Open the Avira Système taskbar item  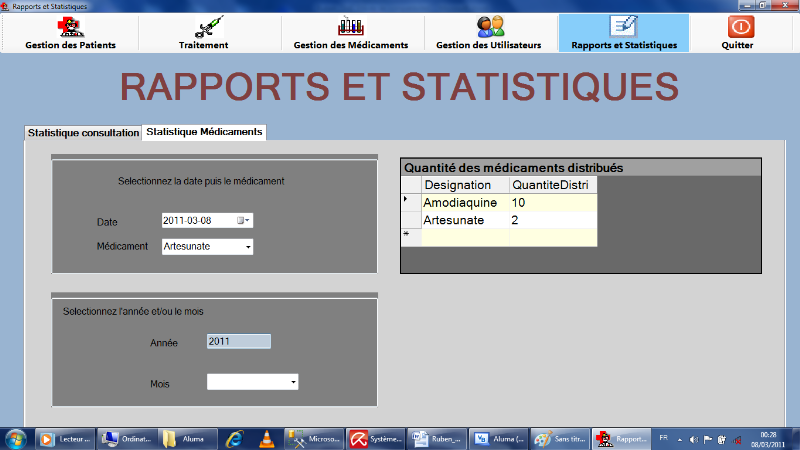[x=376, y=439]
